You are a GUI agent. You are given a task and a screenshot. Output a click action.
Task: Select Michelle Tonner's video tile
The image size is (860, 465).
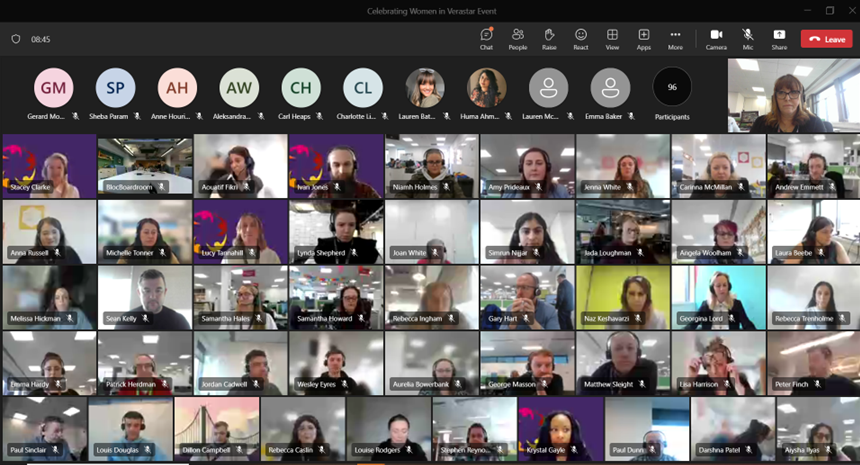pos(145,232)
